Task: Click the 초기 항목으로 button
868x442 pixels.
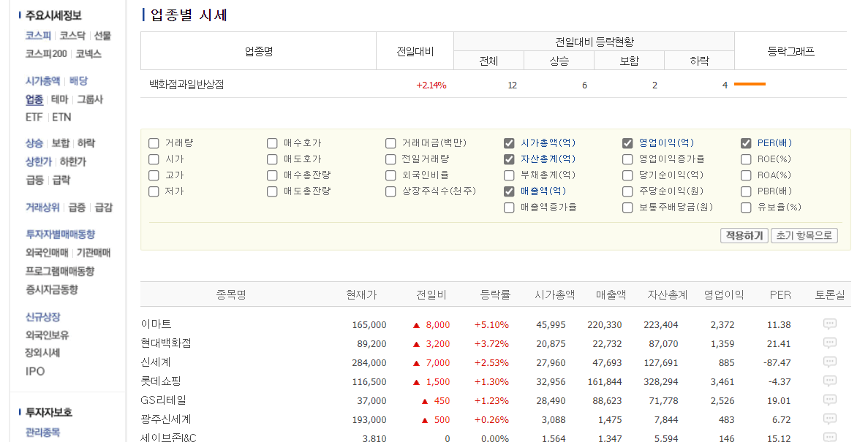Action: click(x=804, y=236)
